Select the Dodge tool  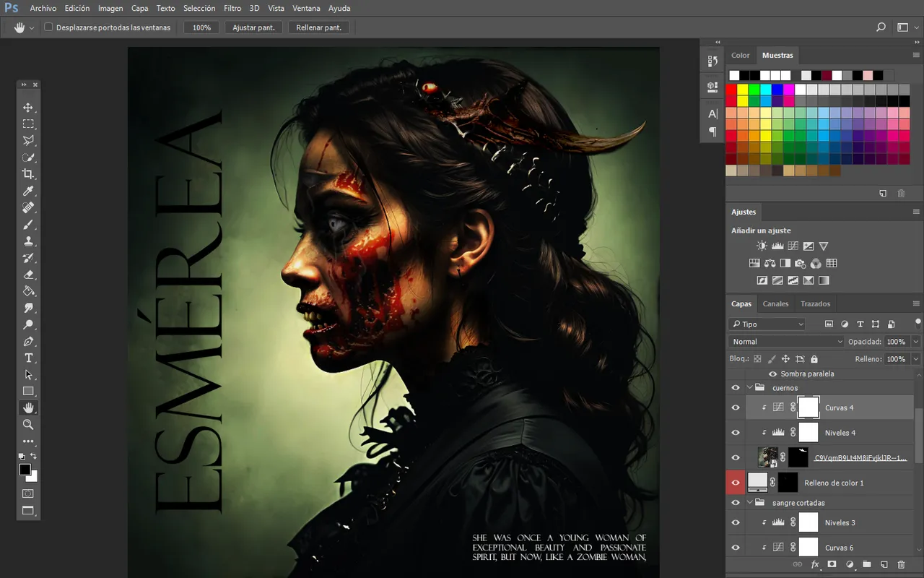(29, 324)
